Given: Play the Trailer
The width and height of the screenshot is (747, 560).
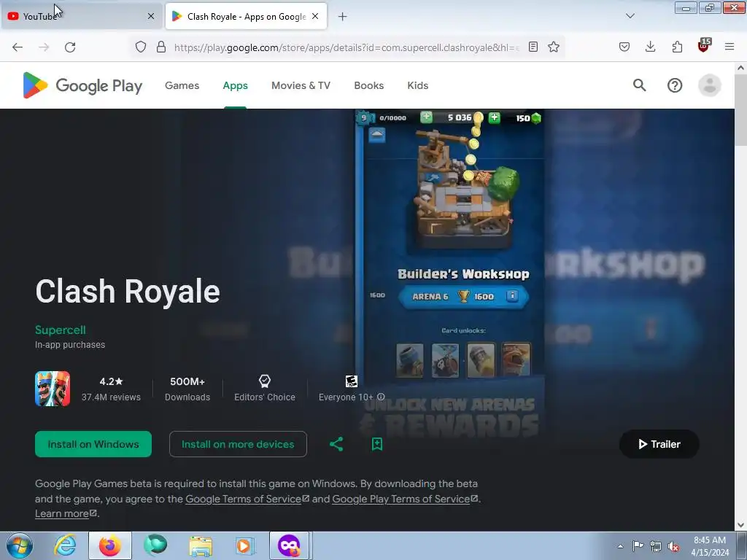Looking at the screenshot, I should click(659, 444).
